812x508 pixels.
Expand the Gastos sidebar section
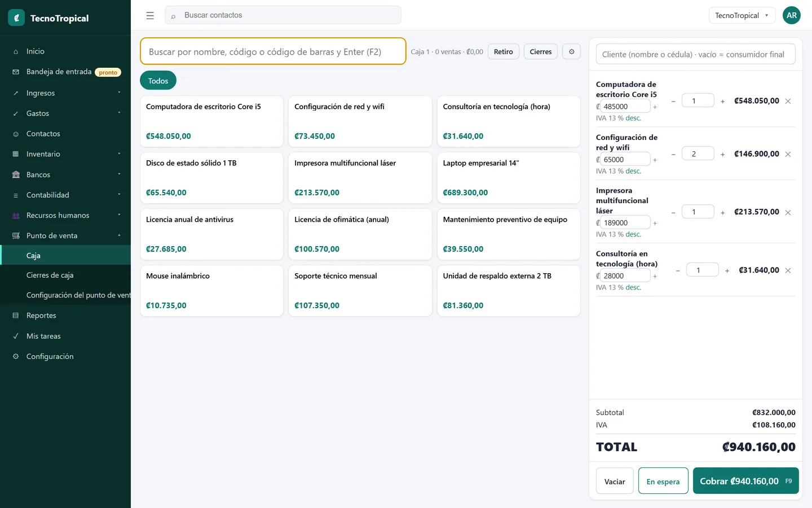pos(65,113)
